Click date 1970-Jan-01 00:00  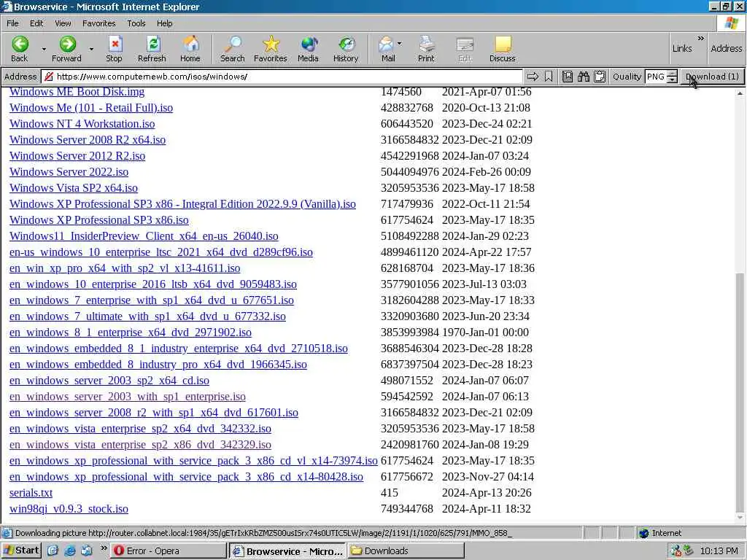pos(485,332)
